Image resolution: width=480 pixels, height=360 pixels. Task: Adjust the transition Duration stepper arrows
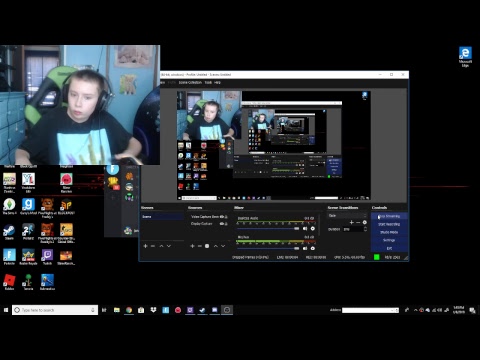(x=365, y=229)
